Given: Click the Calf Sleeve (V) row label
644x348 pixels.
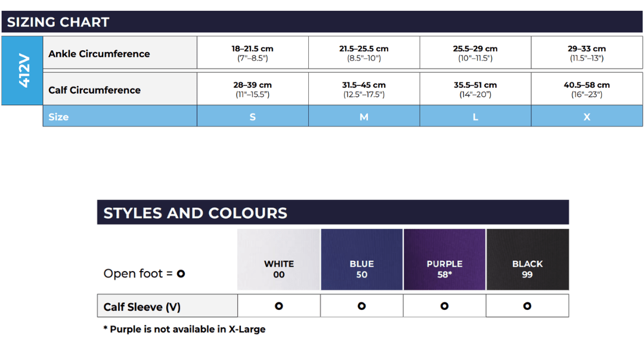Looking at the screenshot, I should point(142,307).
